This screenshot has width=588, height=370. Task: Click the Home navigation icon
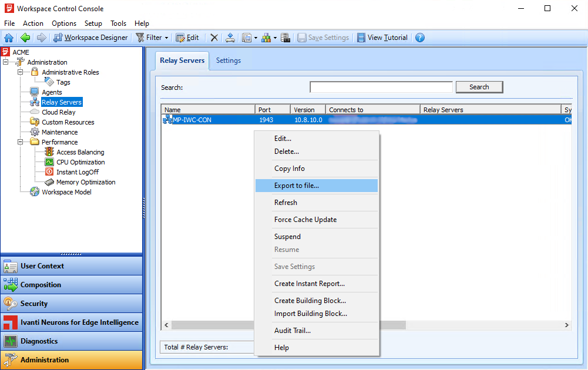9,37
